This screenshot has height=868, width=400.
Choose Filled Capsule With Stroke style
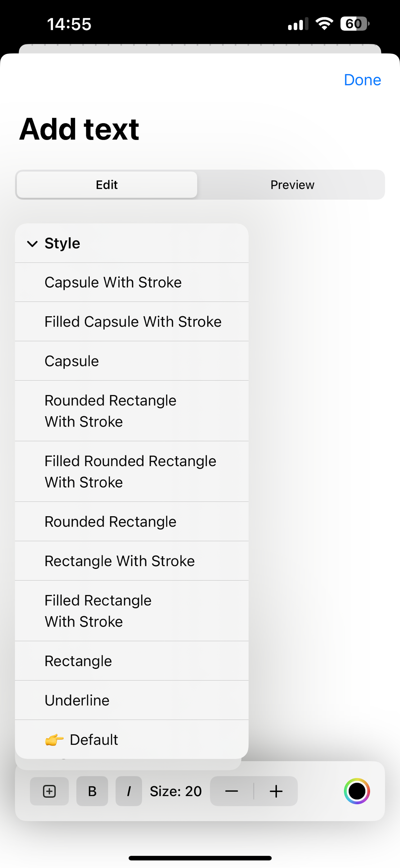coord(133,321)
